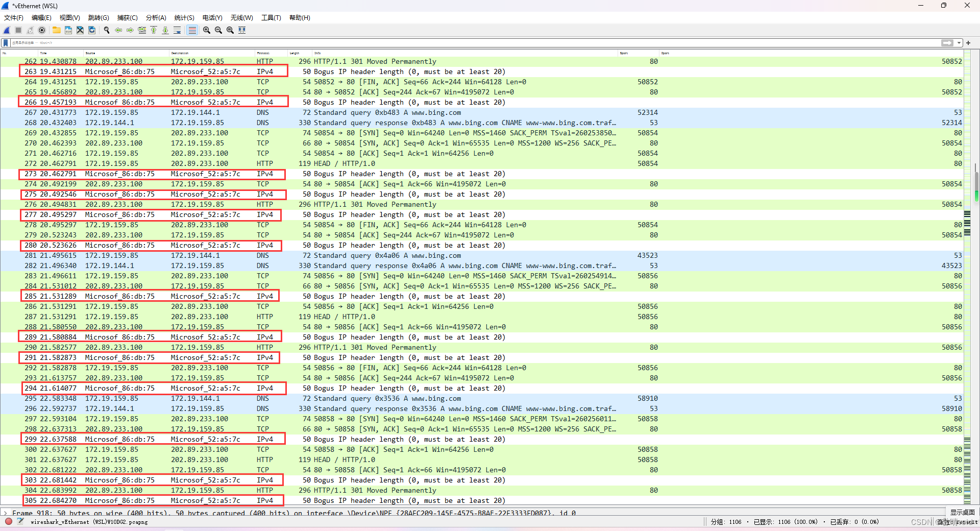Open the display filter history dropdown
This screenshot has height=531, width=980.
[959, 43]
